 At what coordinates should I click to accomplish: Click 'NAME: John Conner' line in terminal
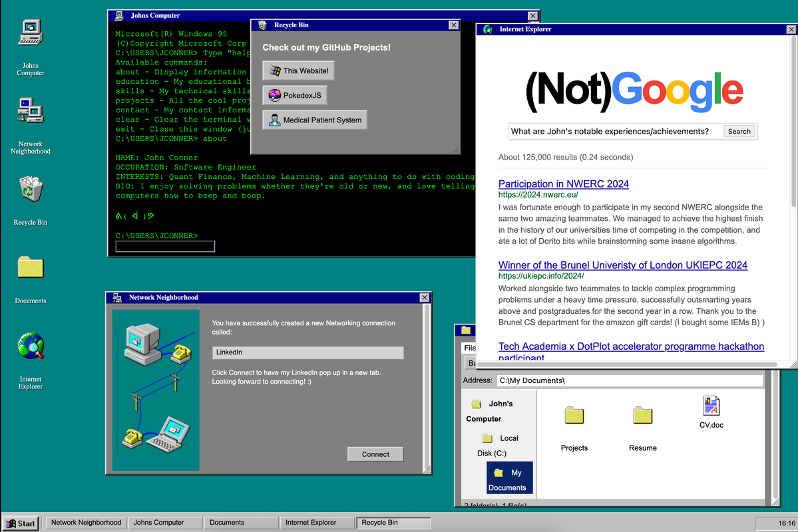(x=156, y=158)
